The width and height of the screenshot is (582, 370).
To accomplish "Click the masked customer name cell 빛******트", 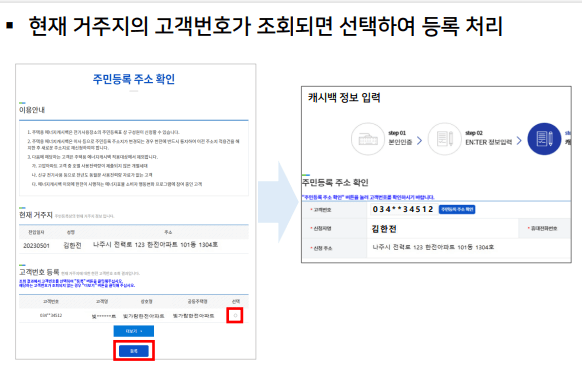I will (x=104, y=316).
